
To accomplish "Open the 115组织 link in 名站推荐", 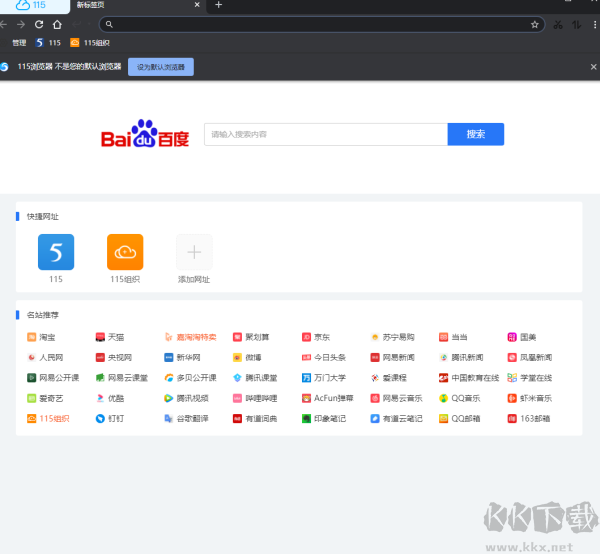I will [48, 419].
